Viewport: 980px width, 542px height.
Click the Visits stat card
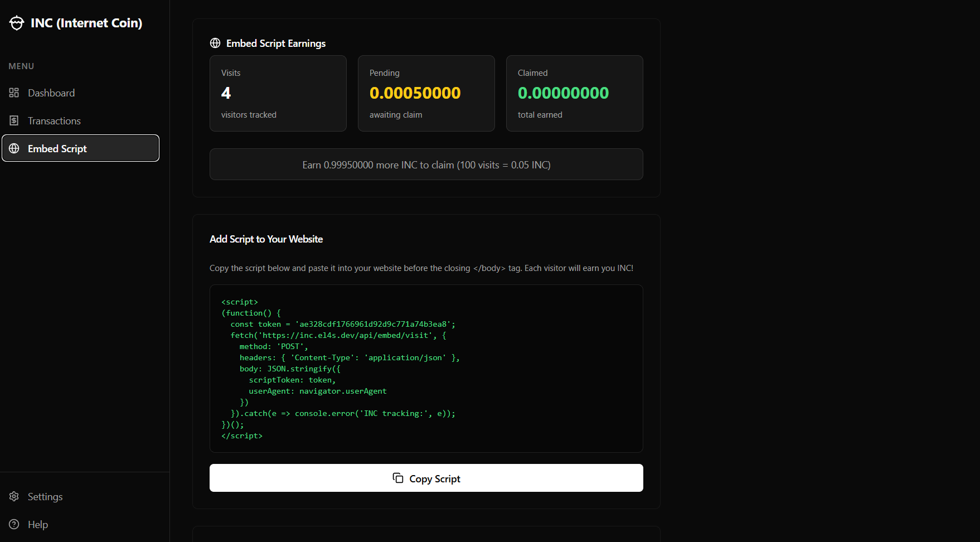point(278,93)
